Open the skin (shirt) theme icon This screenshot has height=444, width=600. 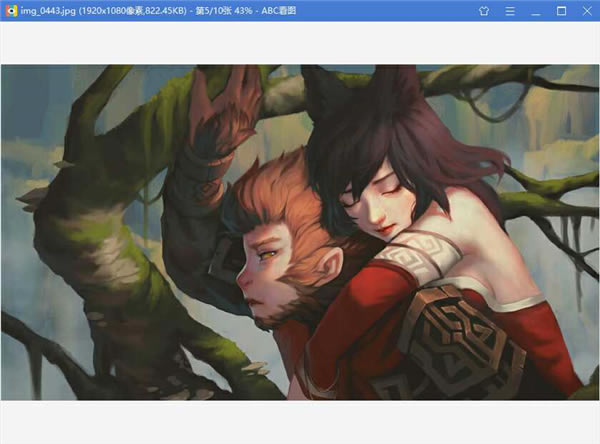484,11
